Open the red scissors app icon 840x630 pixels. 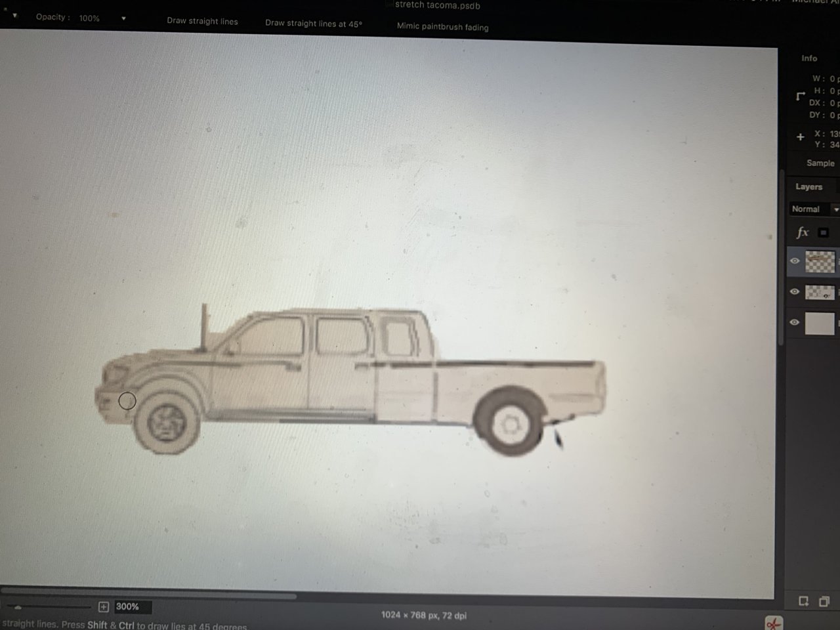(774, 623)
